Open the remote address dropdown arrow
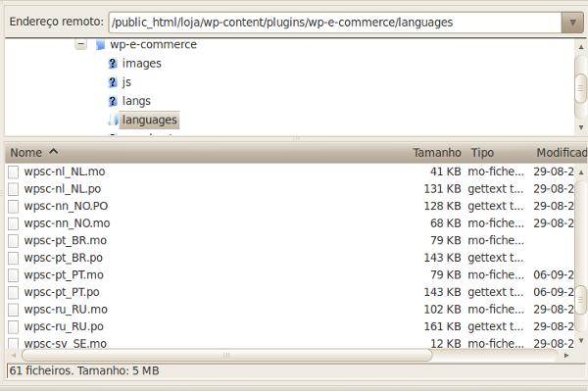The width and height of the screenshot is (588, 391). [572, 23]
